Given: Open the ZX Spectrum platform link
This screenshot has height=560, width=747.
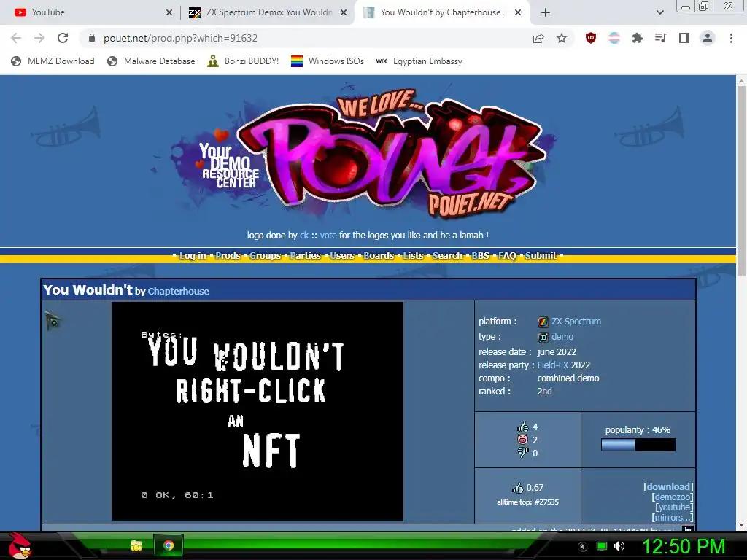Looking at the screenshot, I should point(576,322).
